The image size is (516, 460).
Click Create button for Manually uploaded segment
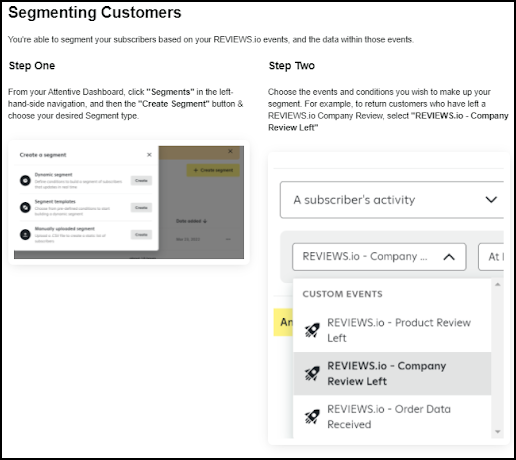tap(141, 234)
